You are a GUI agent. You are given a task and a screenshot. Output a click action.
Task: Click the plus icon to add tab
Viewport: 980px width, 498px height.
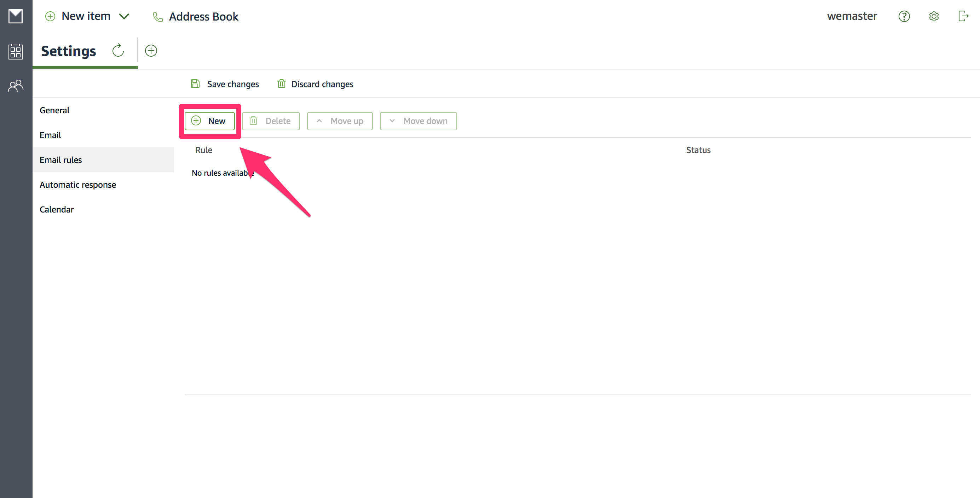point(151,51)
